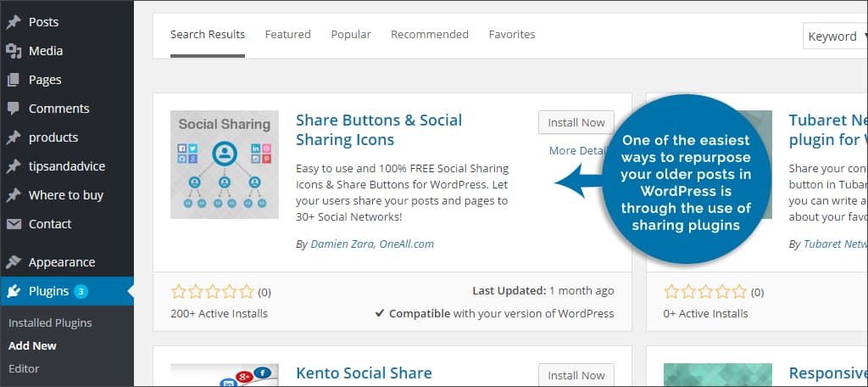
Task: Click the Social Sharing plugin thumbnail
Action: [225, 165]
